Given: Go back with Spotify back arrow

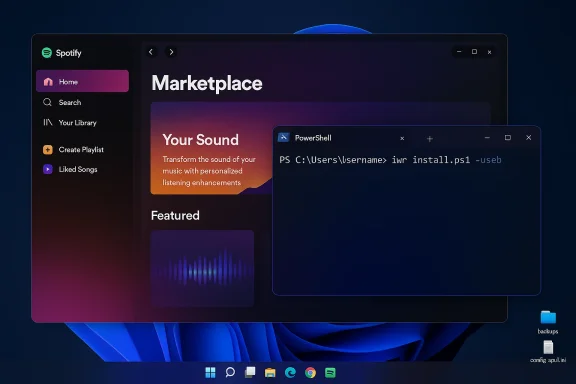Looking at the screenshot, I should [151, 52].
